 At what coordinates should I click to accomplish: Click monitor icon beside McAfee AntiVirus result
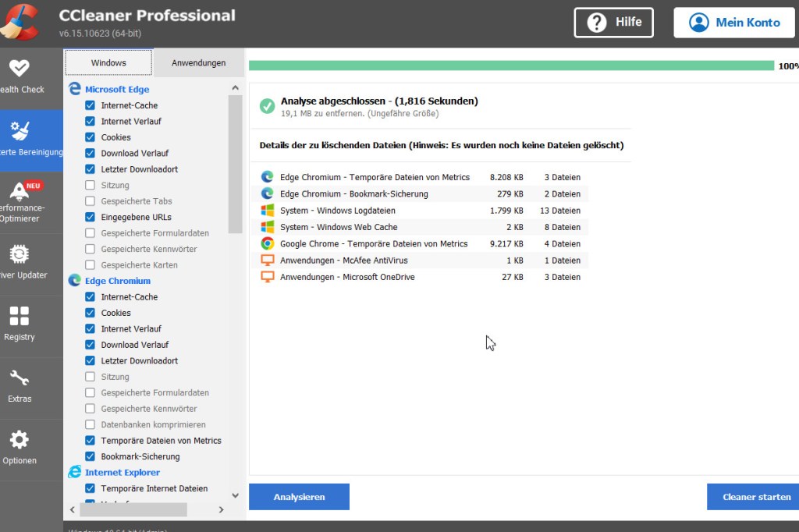[267, 260]
